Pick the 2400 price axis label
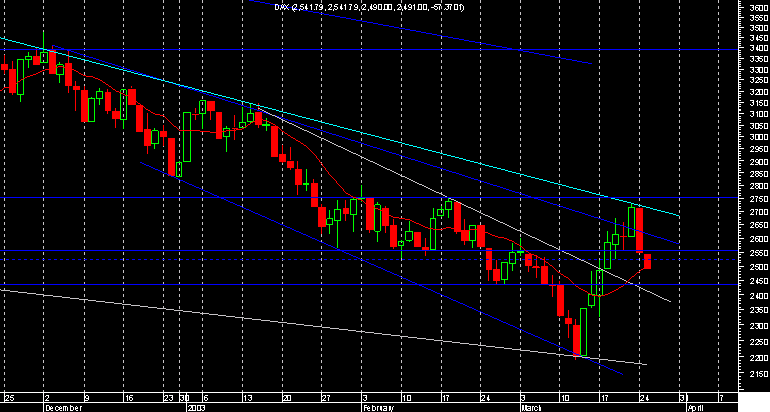The height and width of the screenshot is (412, 770). [759, 295]
